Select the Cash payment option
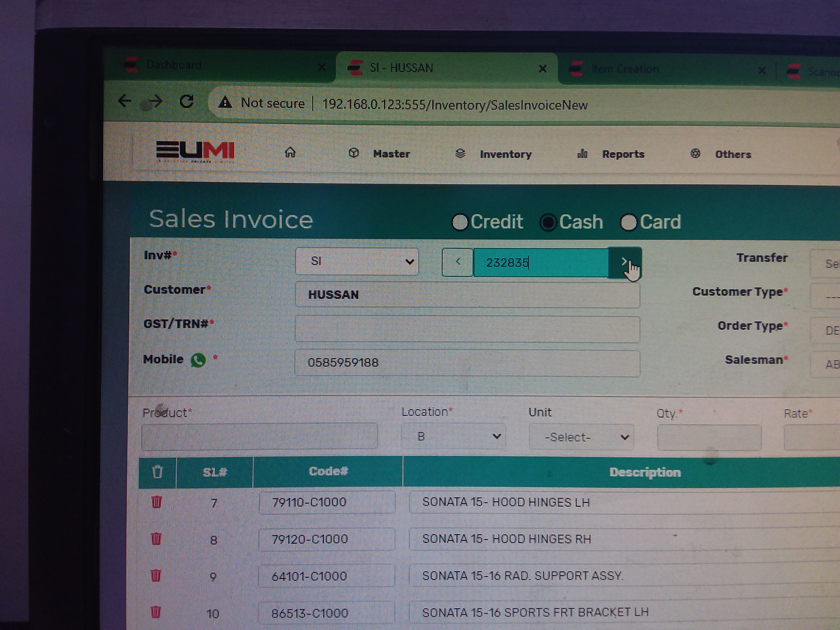This screenshot has width=840, height=630. tap(548, 223)
